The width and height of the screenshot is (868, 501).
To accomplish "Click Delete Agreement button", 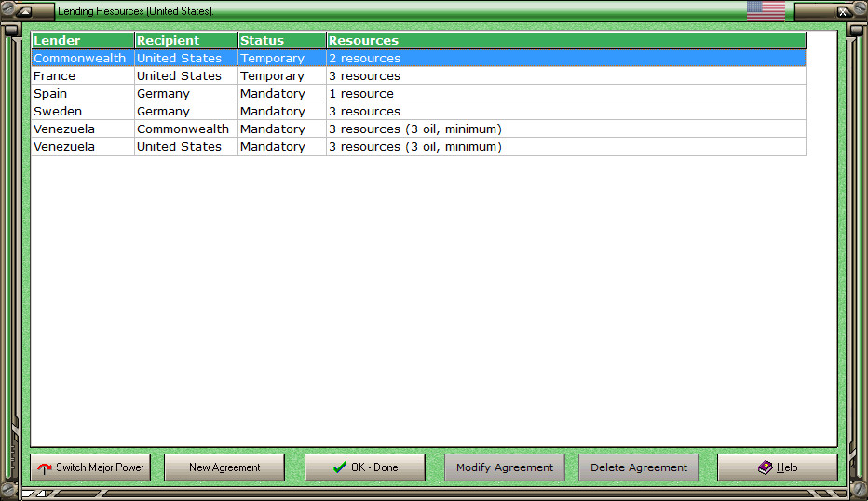I will point(639,467).
